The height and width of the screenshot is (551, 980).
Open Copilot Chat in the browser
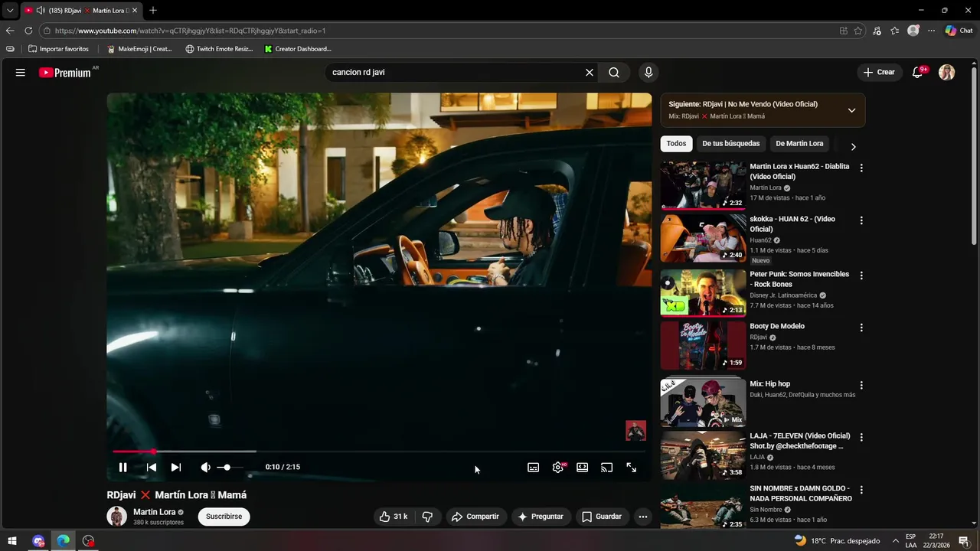[x=959, y=31]
